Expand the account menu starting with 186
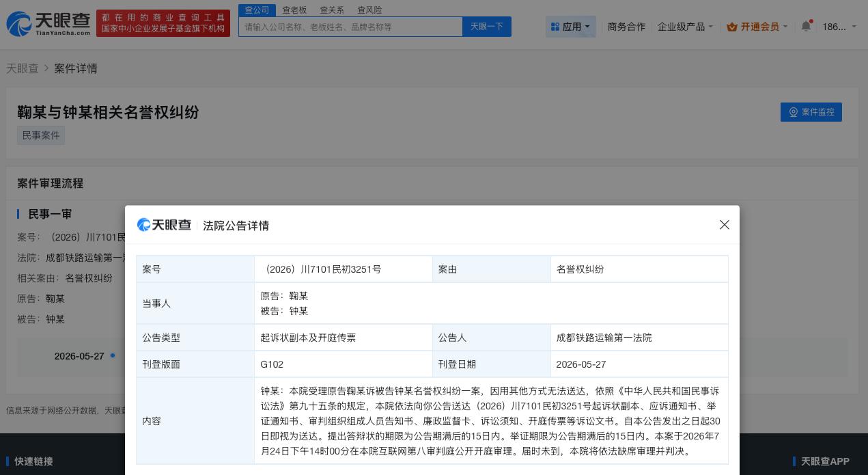The height and width of the screenshot is (475, 868). click(839, 27)
